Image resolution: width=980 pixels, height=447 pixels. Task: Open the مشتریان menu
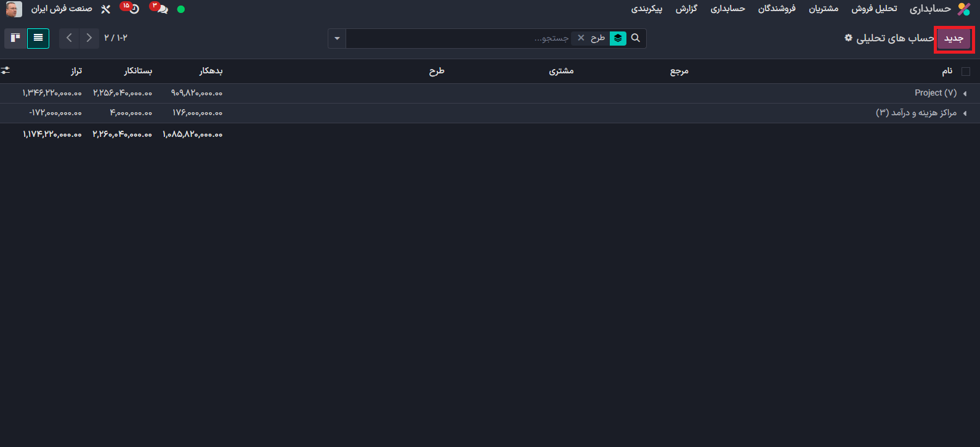(x=824, y=9)
